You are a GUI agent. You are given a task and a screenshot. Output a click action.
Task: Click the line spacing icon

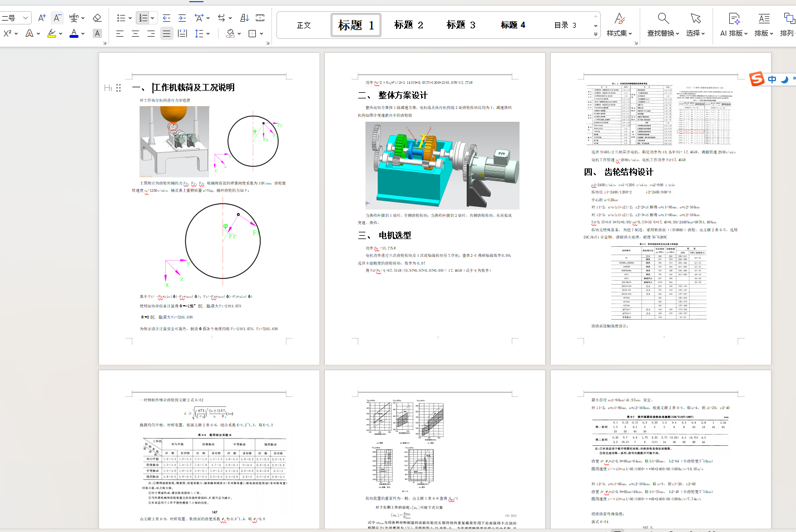(199, 33)
